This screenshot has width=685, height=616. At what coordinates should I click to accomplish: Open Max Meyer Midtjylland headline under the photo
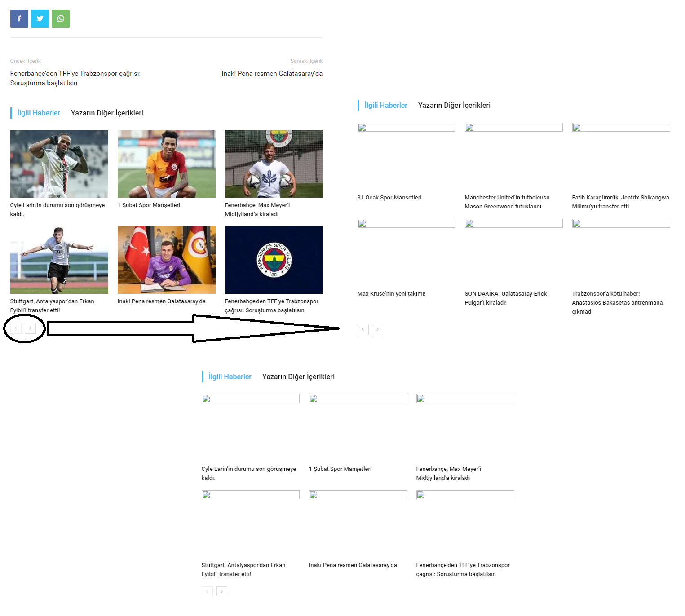[x=257, y=210]
